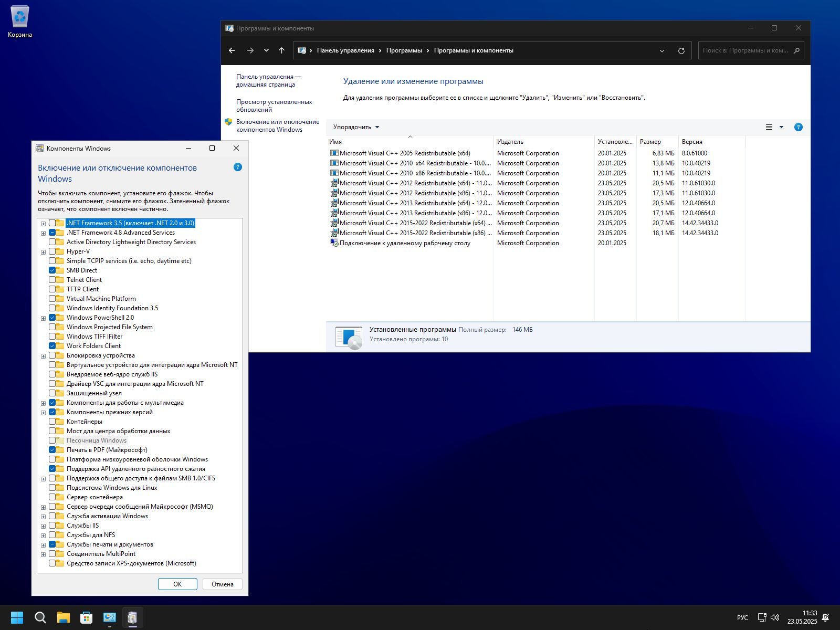Open the Recycle Bin (Корзина) desktop icon
840x630 pixels.
coord(20,22)
